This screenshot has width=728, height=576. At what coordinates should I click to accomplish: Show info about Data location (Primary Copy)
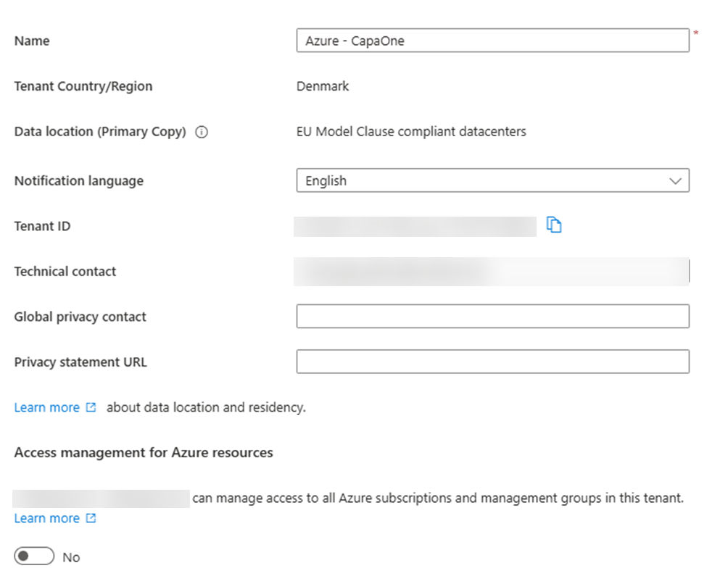202,132
